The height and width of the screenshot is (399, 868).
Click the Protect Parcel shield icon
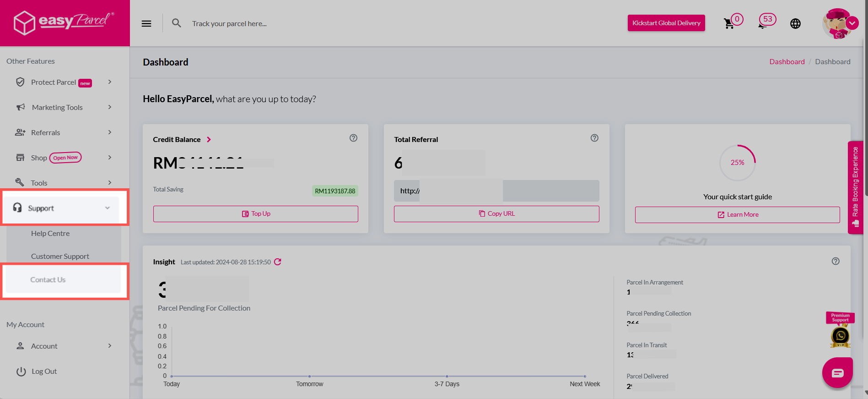(20, 82)
